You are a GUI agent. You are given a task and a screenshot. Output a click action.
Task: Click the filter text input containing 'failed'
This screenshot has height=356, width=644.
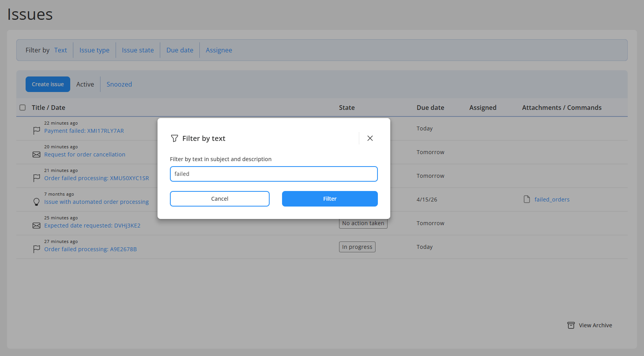(274, 174)
